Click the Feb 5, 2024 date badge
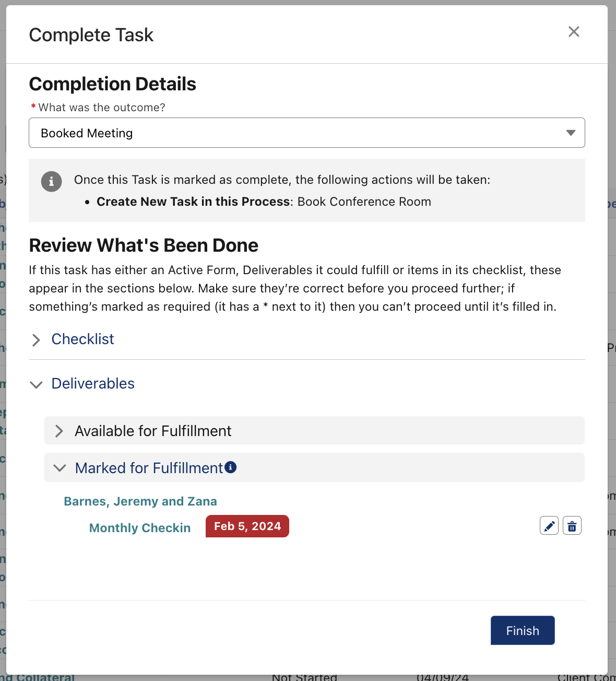This screenshot has height=681, width=616. coord(247,526)
